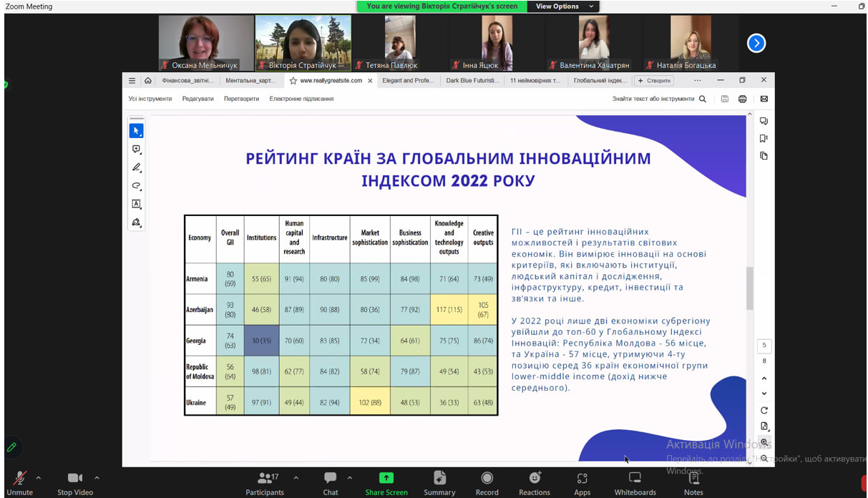Screen dimensions: 868x498
Task: Expand audio options arrow beside Unmute
Action: [39, 477]
